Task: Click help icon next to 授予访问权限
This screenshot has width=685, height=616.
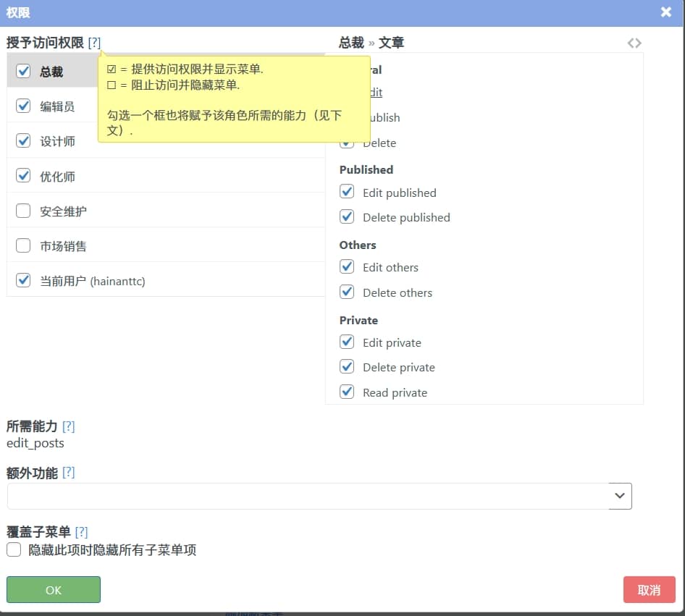Action: pyautogui.click(x=94, y=43)
